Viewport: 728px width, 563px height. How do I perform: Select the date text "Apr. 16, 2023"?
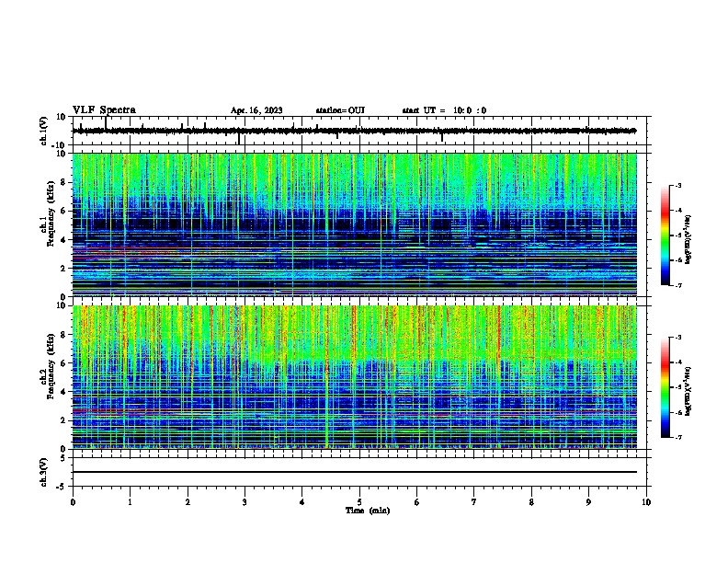(x=256, y=110)
